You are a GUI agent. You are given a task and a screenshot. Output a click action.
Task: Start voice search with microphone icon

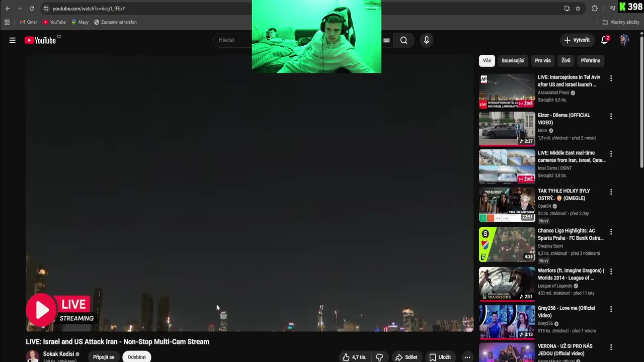pyautogui.click(x=427, y=40)
